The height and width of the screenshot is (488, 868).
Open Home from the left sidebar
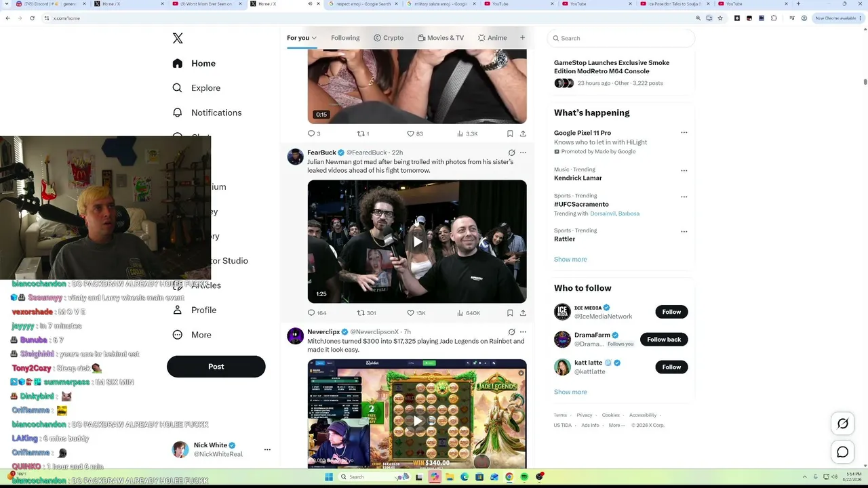coord(194,63)
